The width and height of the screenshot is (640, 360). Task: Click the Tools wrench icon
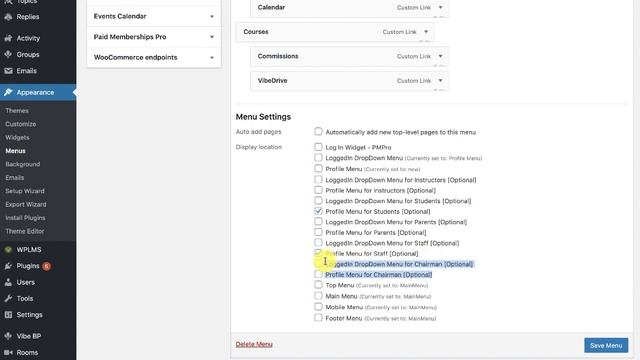[8, 298]
